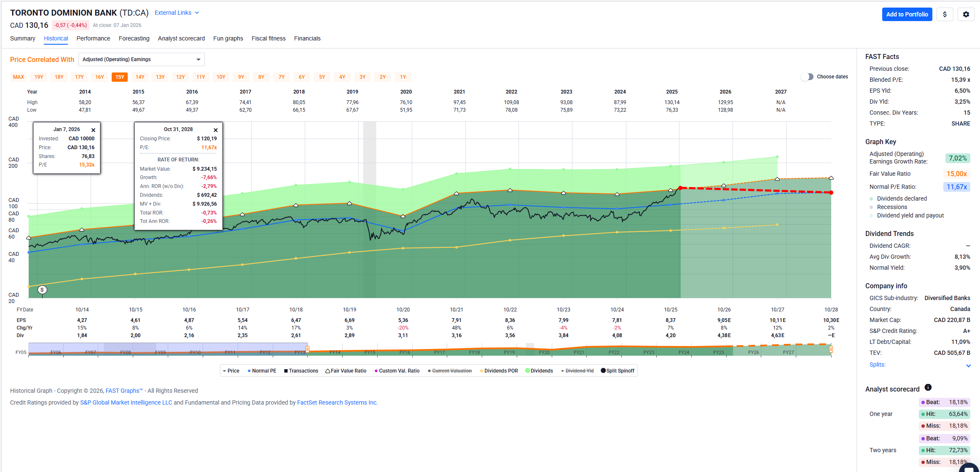Expand the External Links menu

click(176, 13)
